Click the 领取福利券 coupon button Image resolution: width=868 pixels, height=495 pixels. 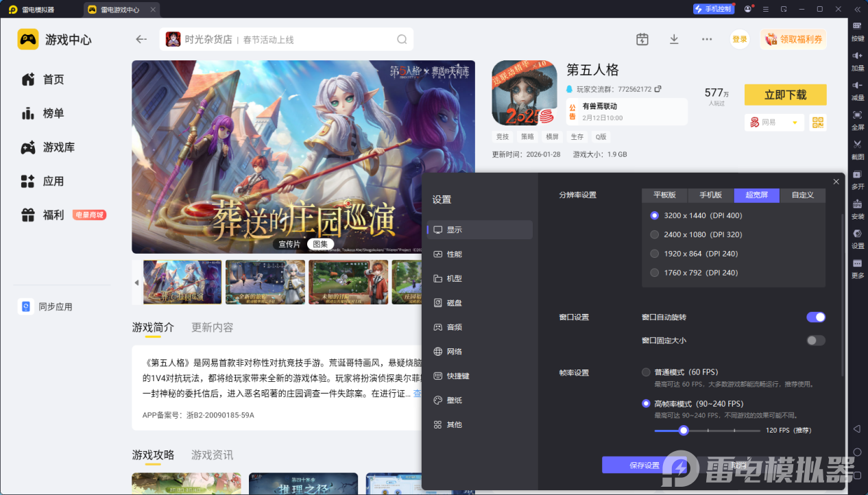pos(793,39)
